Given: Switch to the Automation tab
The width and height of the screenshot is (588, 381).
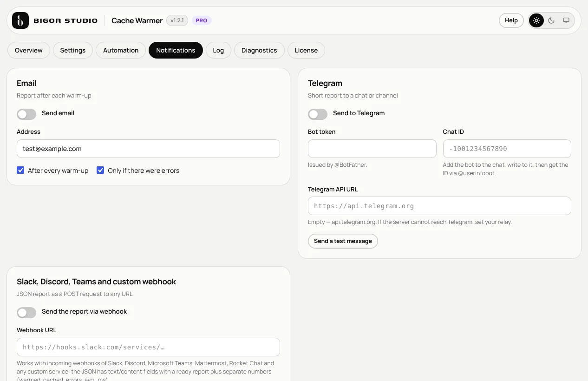Looking at the screenshot, I should [x=121, y=50].
